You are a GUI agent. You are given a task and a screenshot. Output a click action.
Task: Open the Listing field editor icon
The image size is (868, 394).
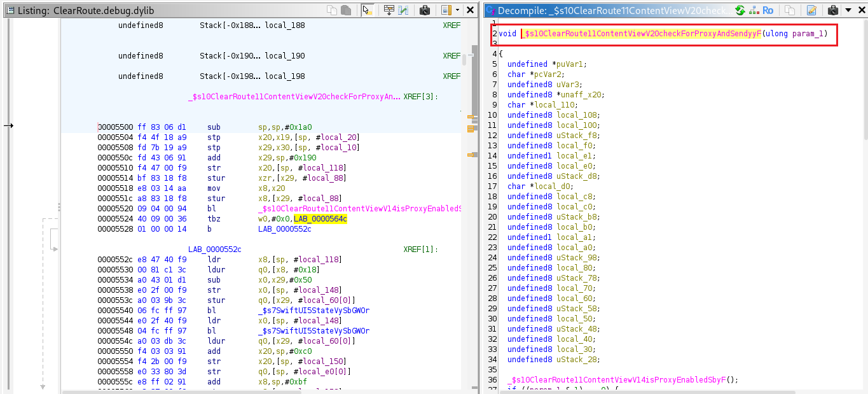(388, 10)
